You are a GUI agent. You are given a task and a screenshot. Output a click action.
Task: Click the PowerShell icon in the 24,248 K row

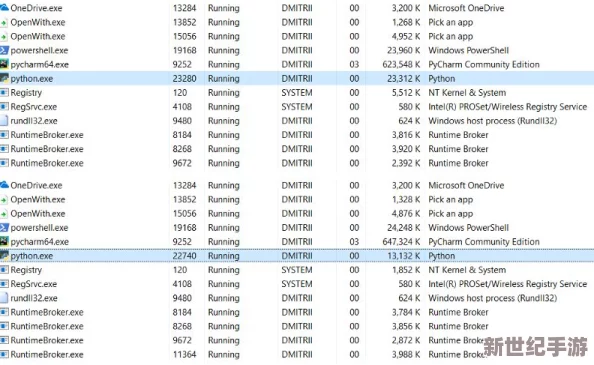coord(4,228)
